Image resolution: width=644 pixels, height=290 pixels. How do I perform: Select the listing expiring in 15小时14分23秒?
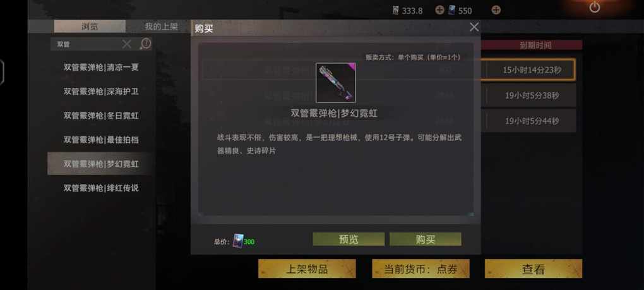point(532,70)
